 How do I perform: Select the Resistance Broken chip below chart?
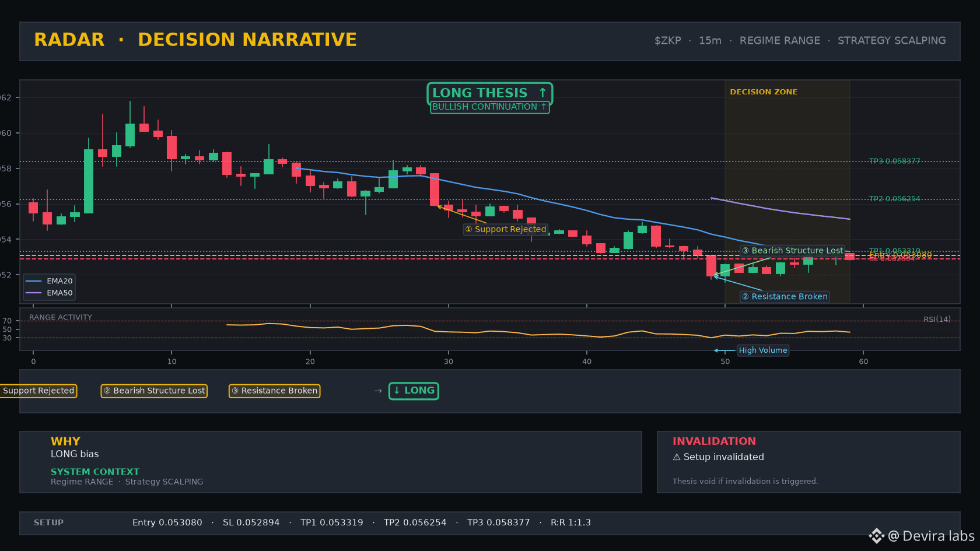click(274, 391)
